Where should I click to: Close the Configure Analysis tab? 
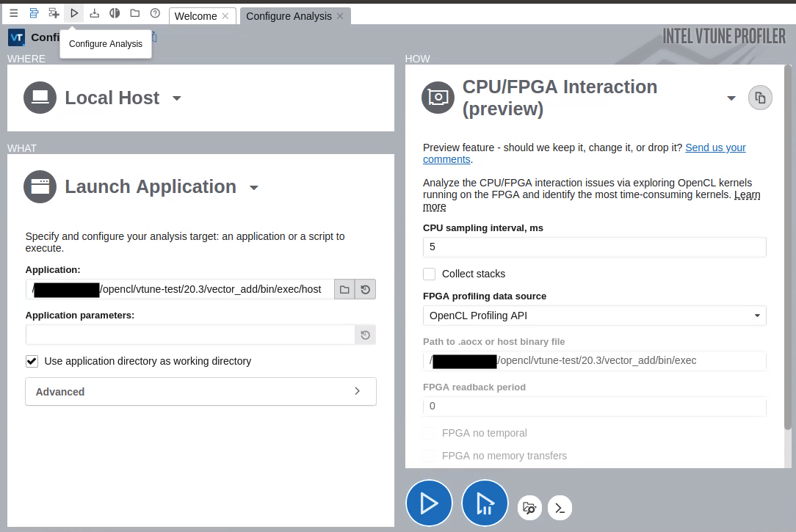click(340, 16)
